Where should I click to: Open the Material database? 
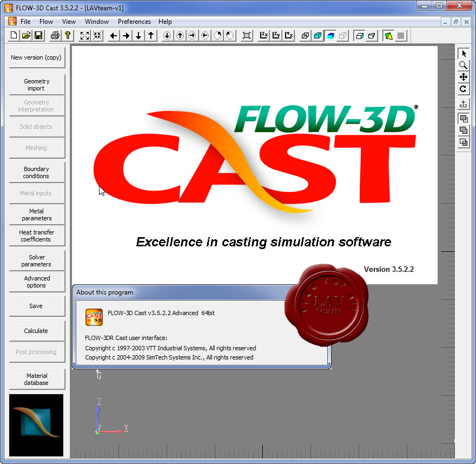(37, 379)
